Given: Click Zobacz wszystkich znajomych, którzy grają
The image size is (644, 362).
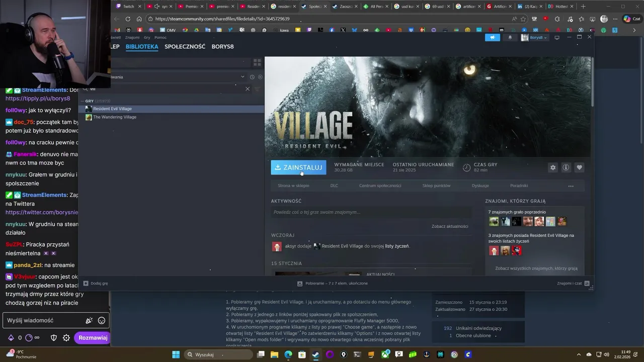Looking at the screenshot, I should coord(536,268).
